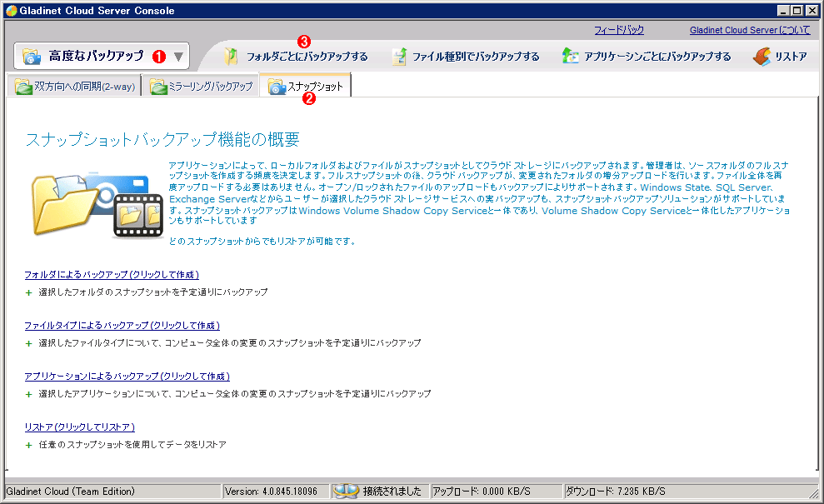Switch to the ミラーリングバックアップ tab
The image size is (824, 504).
pos(201,86)
